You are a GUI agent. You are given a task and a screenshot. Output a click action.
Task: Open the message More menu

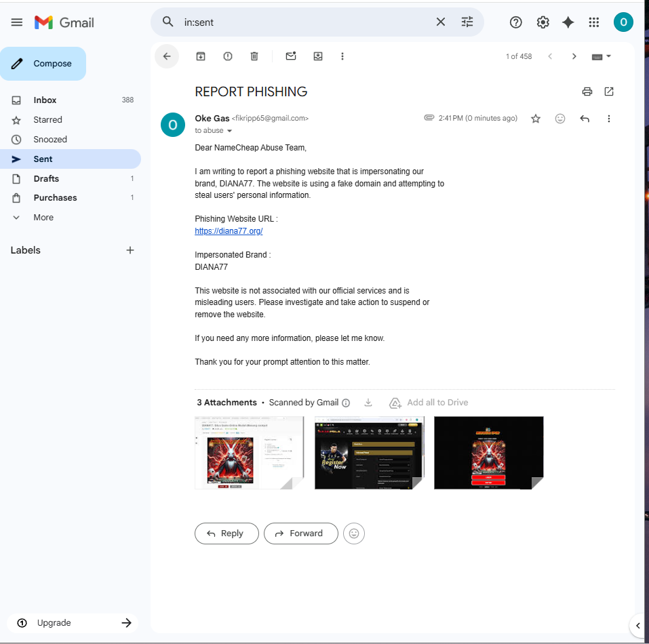pyautogui.click(x=609, y=119)
